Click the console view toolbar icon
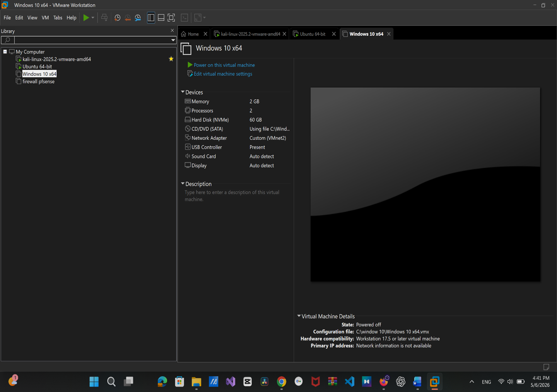The height and width of the screenshot is (392, 557). 185,18
